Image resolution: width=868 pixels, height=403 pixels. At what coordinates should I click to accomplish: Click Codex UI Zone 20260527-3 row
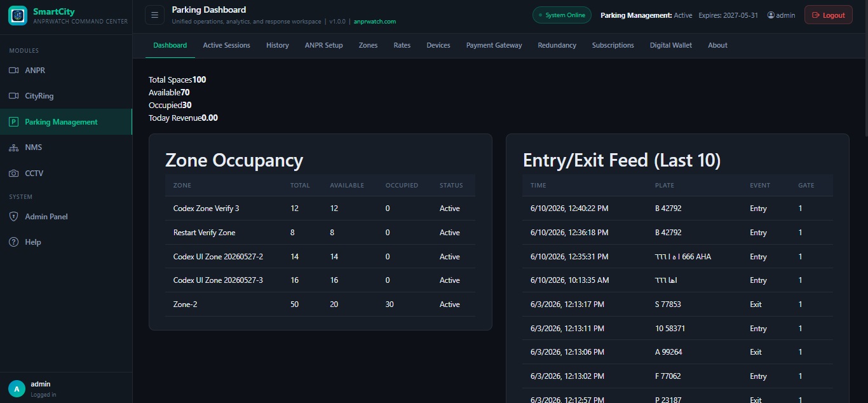[x=320, y=280]
